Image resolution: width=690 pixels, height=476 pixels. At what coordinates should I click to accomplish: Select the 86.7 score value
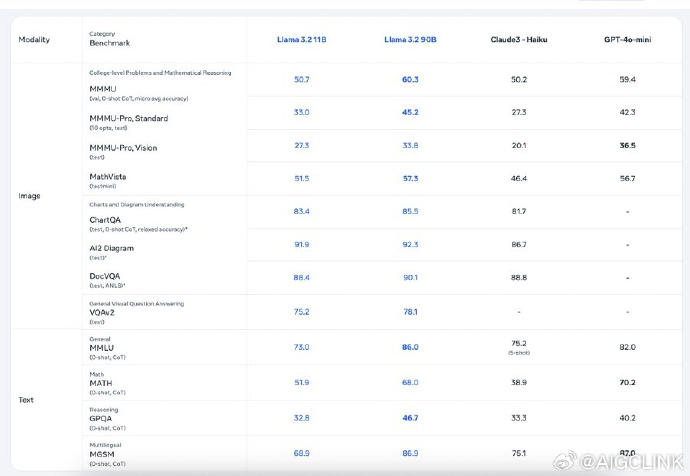[x=519, y=244]
